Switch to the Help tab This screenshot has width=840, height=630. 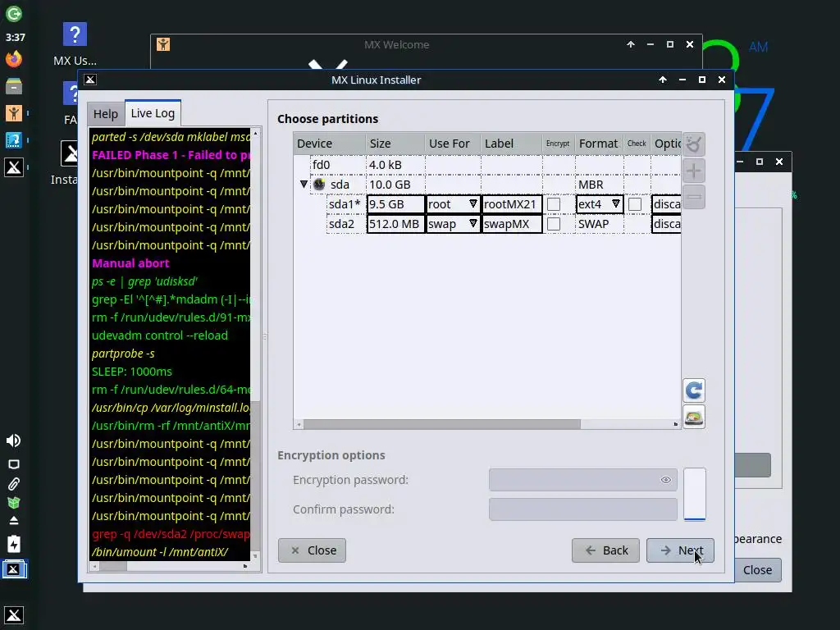pyautogui.click(x=106, y=114)
